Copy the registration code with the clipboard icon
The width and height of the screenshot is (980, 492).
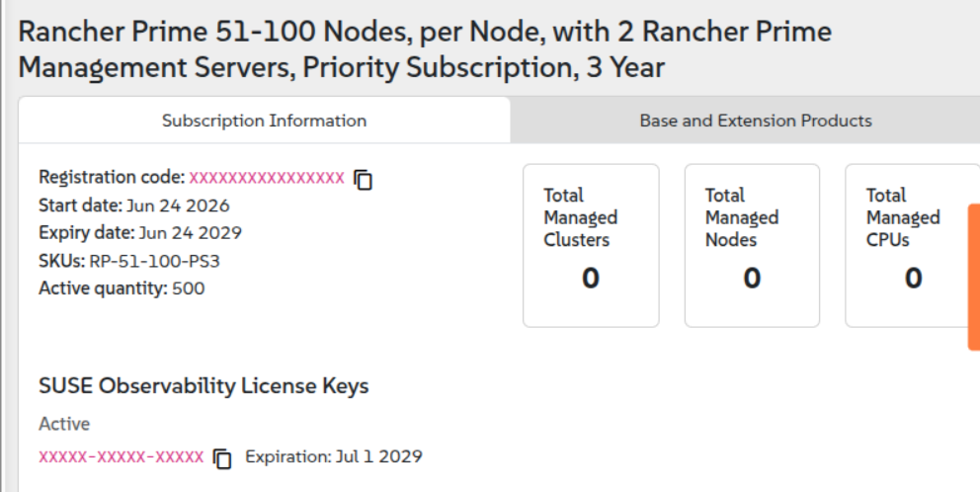tap(364, 180)
